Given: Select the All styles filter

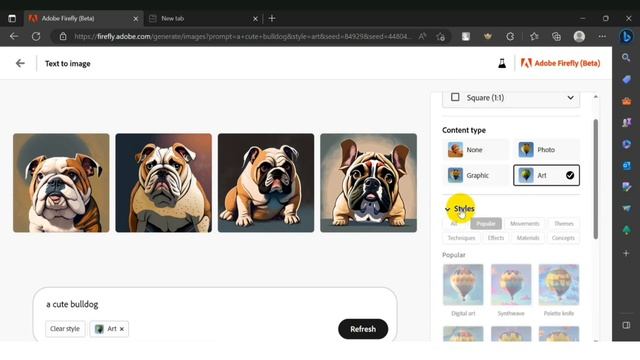Looking at the screenshot, I should click(454, 224).
